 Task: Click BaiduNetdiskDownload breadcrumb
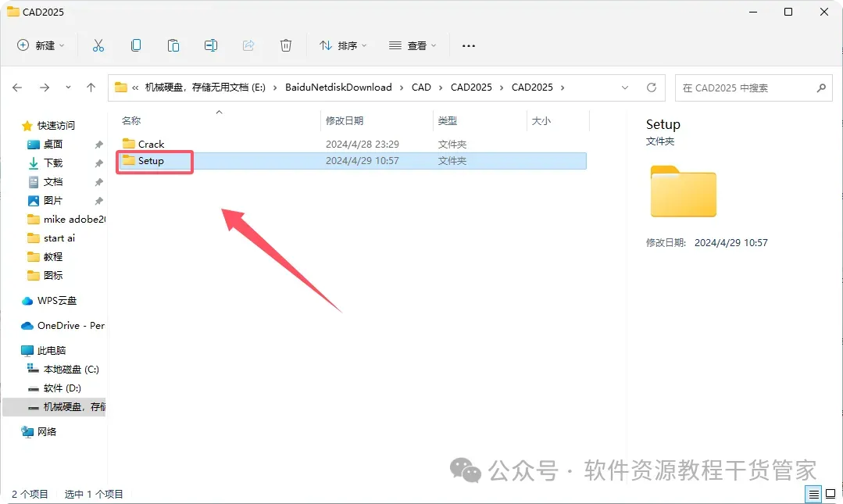339,88
